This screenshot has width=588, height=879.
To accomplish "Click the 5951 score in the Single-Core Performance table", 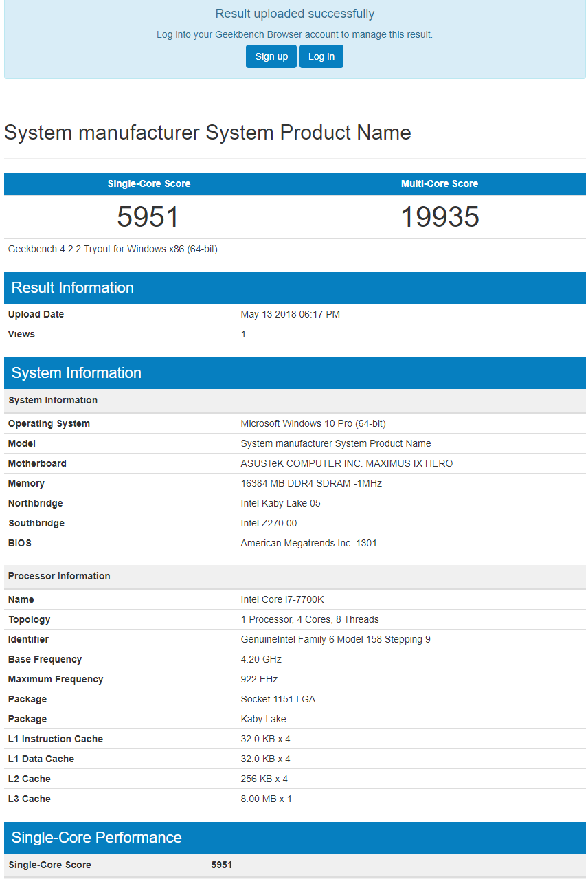I will click(x=221, y=865).
